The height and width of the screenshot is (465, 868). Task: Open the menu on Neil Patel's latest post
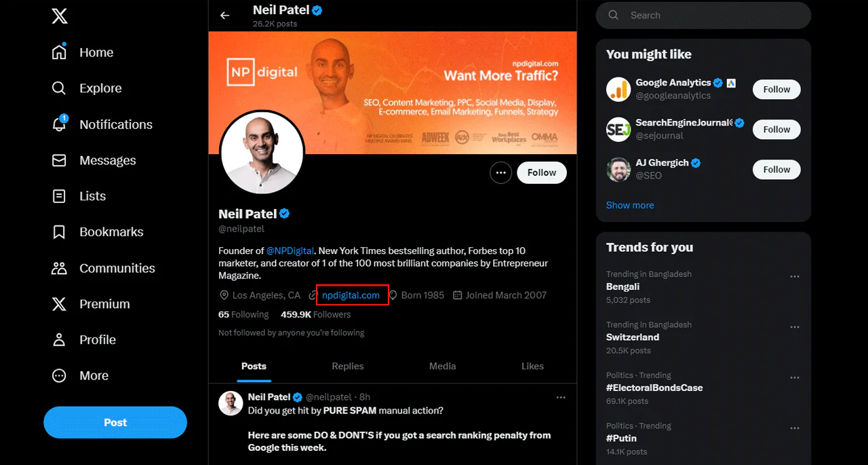561,397
